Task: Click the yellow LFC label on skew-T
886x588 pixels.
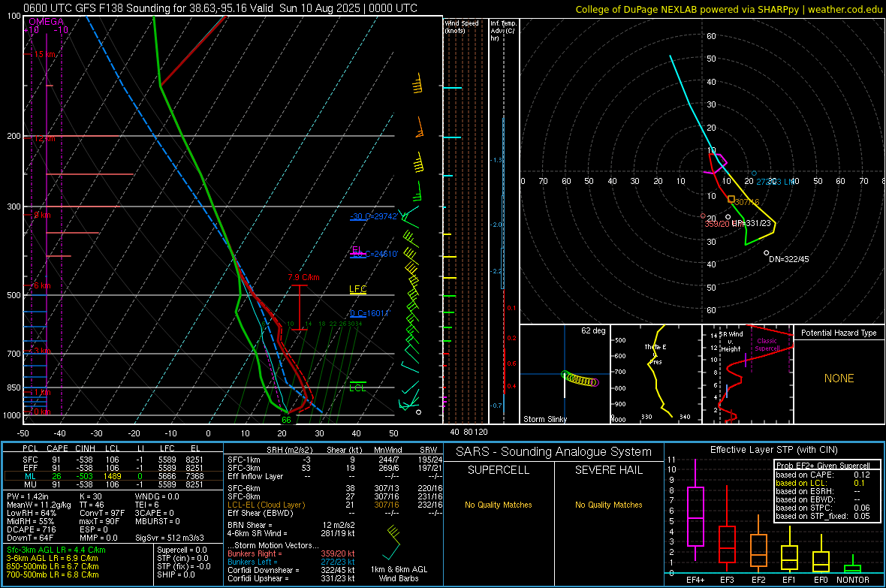Action: [357, 289]
